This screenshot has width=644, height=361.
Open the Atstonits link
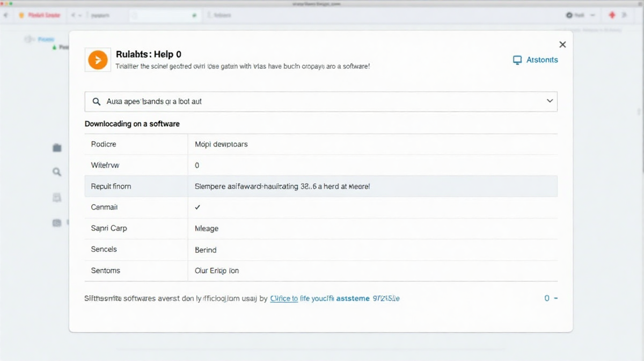(541, 60)
